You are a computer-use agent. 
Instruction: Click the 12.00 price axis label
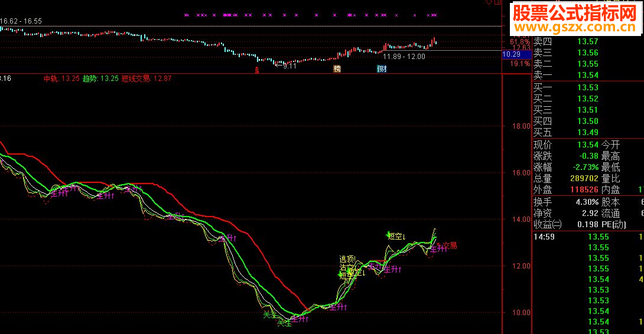tap(521, 266)
